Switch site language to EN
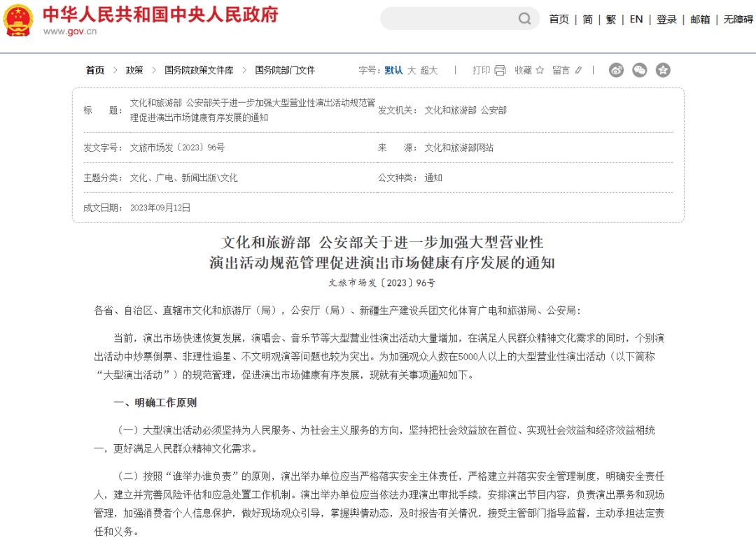Screen dimensions: 756x540 coord(636,20)
